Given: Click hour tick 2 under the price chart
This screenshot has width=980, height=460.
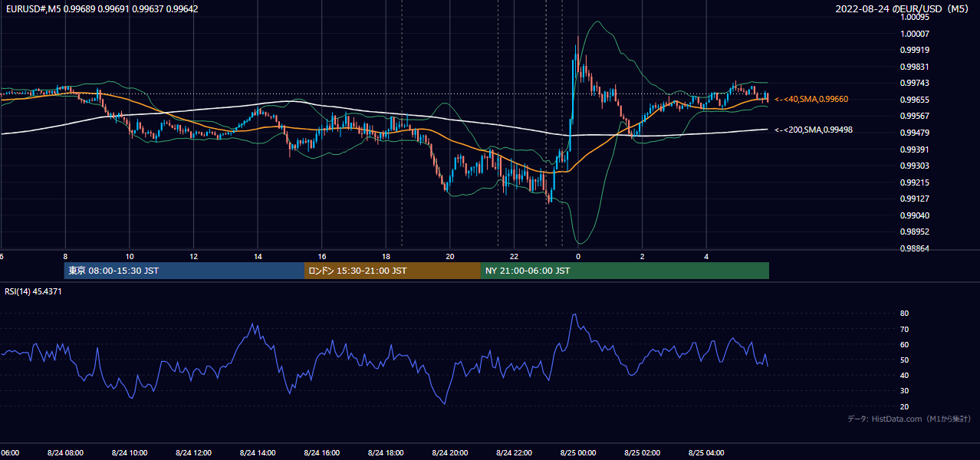Looking at the screenshot, I should pyautogui.click(x=642, y=256).
